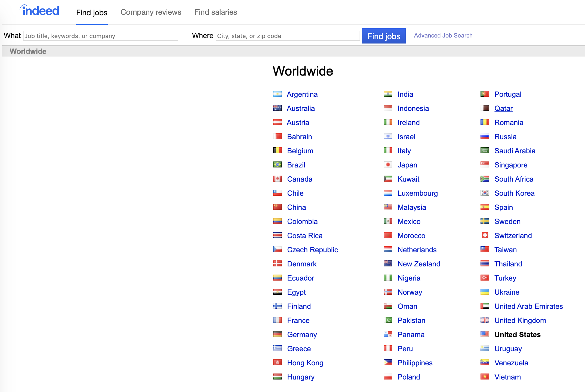The height and width of the screenshot is (392, 585).
Task: Open the Venezuela link
Action: click(511, 363)
